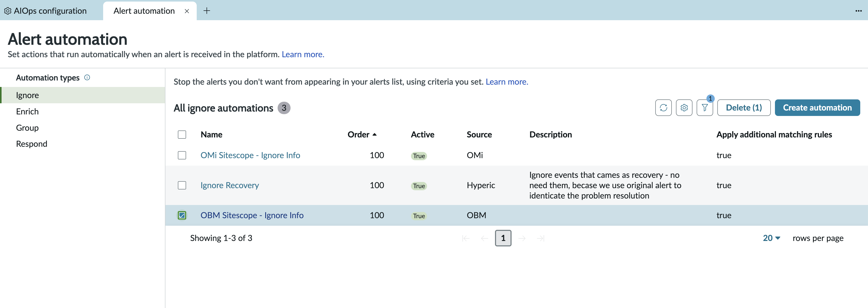Go to next page arrow
Image resolution: width=868 pixels, height=308 pixels.
[522, 239]
